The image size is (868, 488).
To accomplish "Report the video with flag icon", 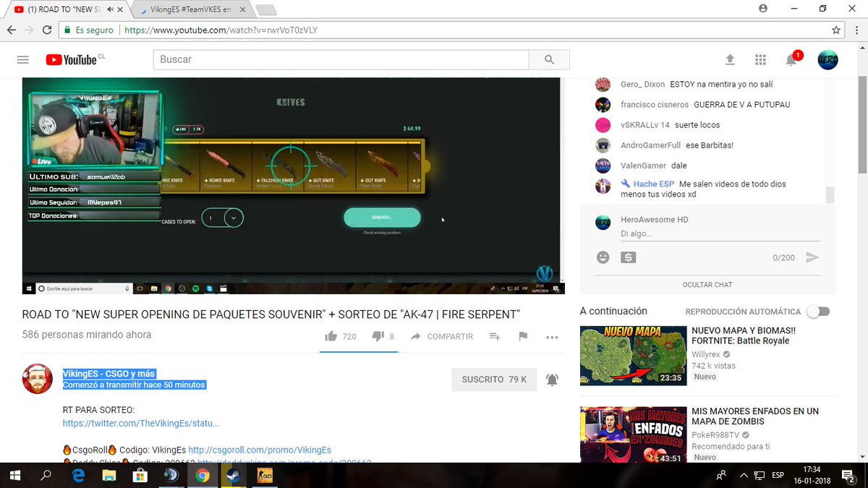I will [523, 336].
